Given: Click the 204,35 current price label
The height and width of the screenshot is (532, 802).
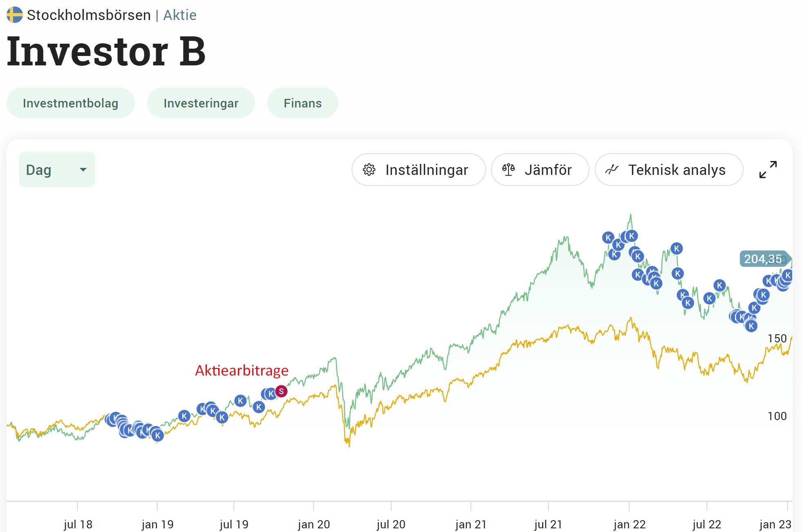Looking at the screenshot, I should point(764,259).
